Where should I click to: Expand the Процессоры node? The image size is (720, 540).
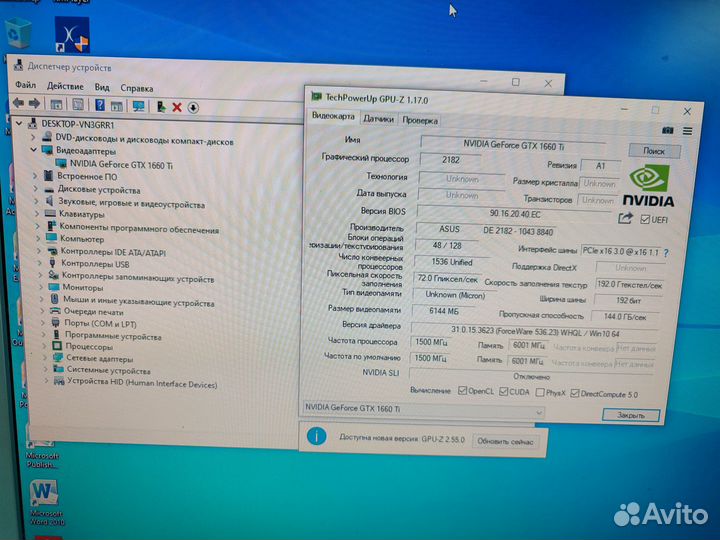(44, 346)
